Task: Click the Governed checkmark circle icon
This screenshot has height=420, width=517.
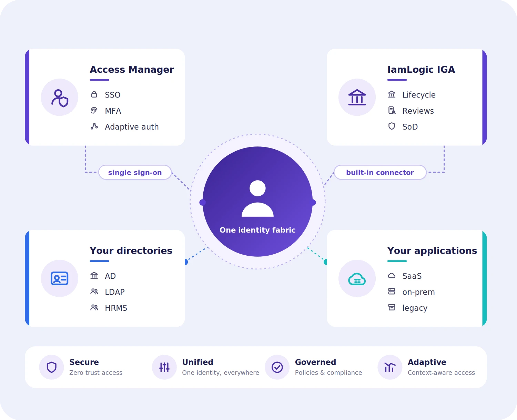Action: pyautogui.click(x=277, y=367)
